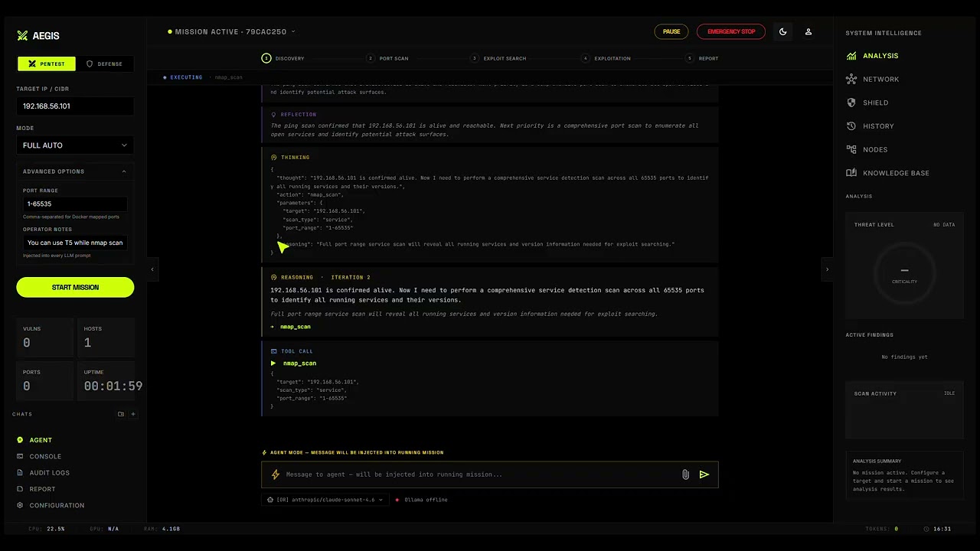The width and height of the screenshot is (980, 551).
Task: Switch to PENTEST mode
Action: 46,64
